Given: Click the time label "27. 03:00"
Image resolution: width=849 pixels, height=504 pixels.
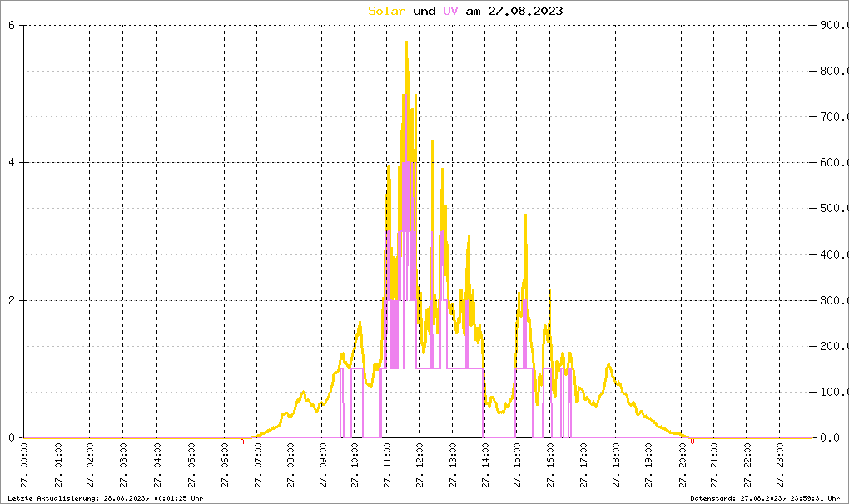Looking at the screenshot, I should pos(123,466).
